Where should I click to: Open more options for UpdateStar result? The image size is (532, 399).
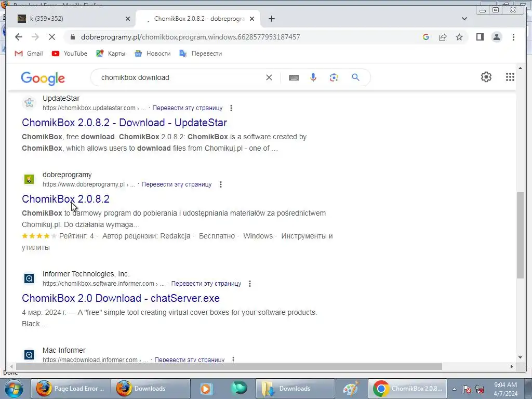pos(231,108)
